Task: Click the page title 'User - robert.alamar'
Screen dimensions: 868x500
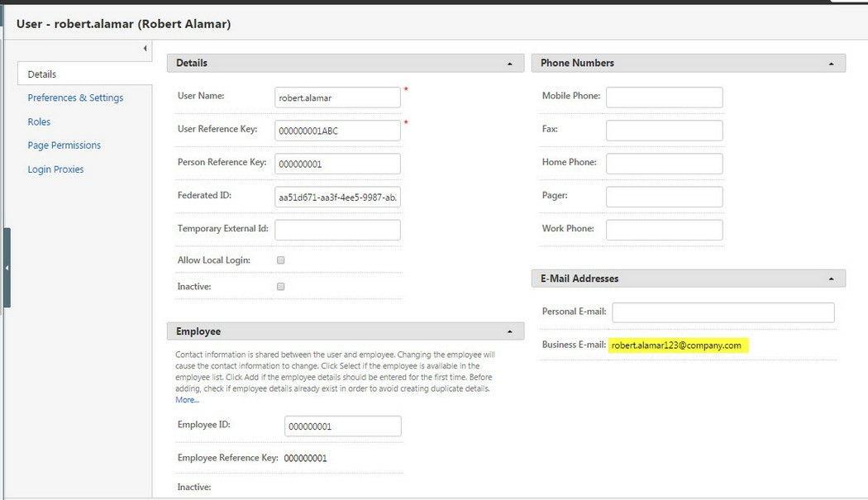Action: tap(123, 24)
